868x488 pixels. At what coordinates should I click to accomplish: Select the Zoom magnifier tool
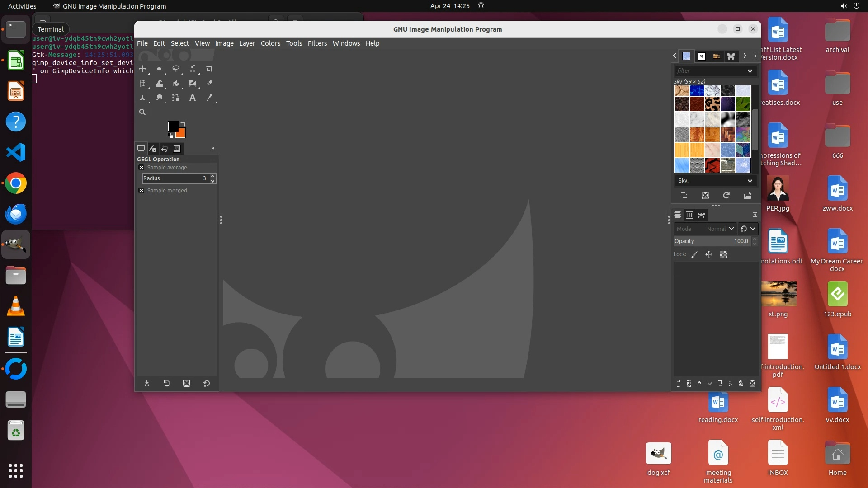(x=142, y=112)
